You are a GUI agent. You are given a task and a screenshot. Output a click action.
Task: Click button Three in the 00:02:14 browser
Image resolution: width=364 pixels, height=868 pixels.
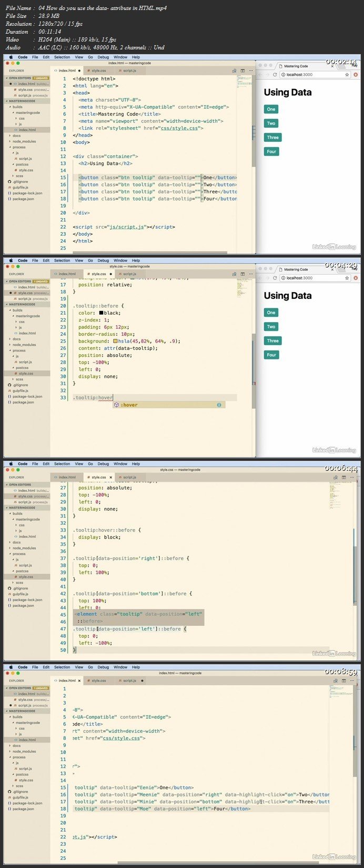272,138
